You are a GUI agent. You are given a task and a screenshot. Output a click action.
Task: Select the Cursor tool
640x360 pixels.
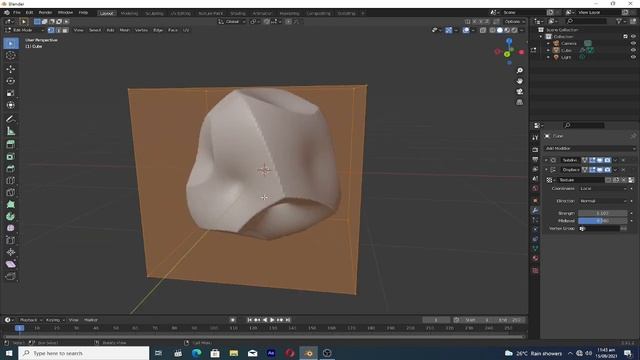click(11, 56)
